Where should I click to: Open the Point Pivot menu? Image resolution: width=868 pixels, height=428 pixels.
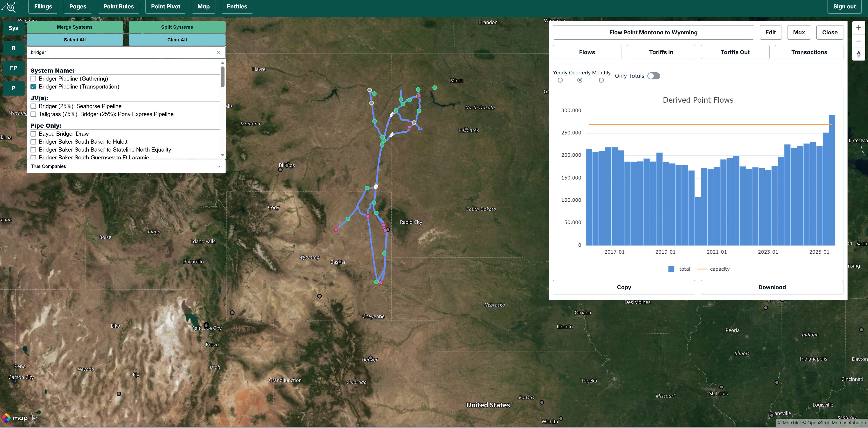[165, 6]
